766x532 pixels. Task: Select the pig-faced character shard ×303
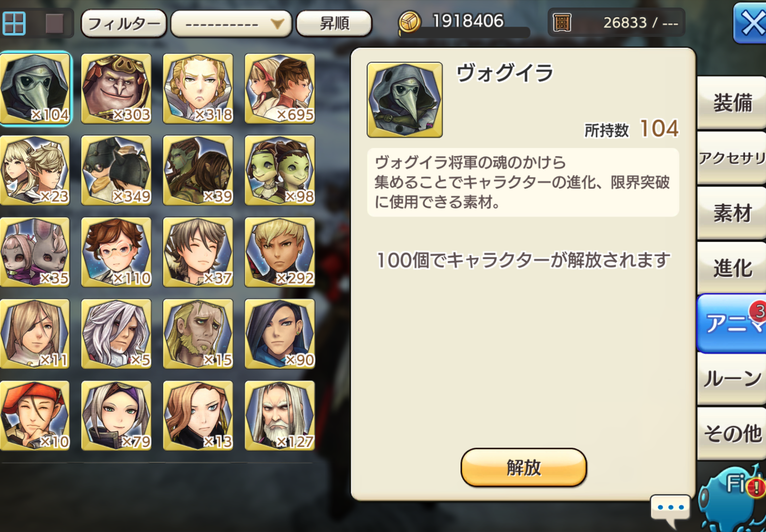pyautogui.click(x=116, y=88)
